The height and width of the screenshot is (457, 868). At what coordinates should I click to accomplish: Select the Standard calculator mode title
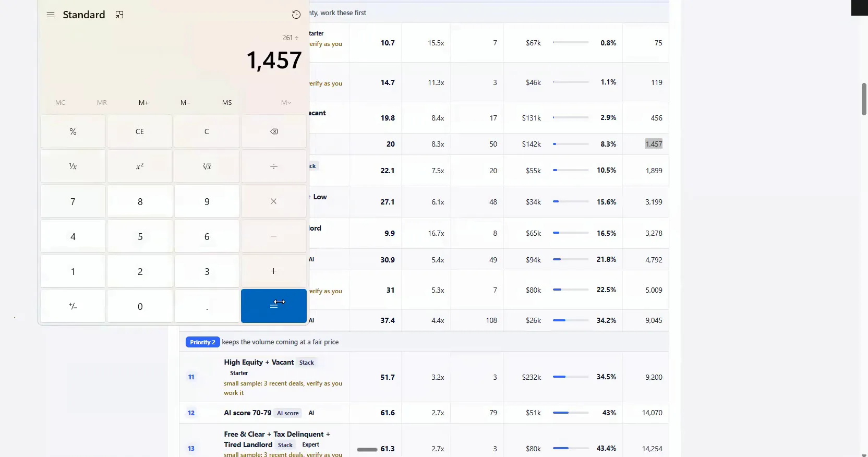tap(84, 15)
